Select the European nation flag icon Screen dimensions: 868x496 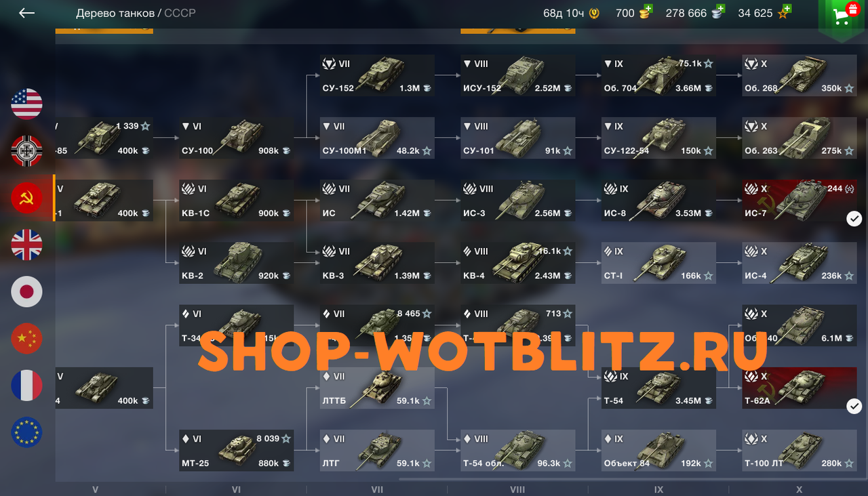pyautogui.click(x=27, y=432)
